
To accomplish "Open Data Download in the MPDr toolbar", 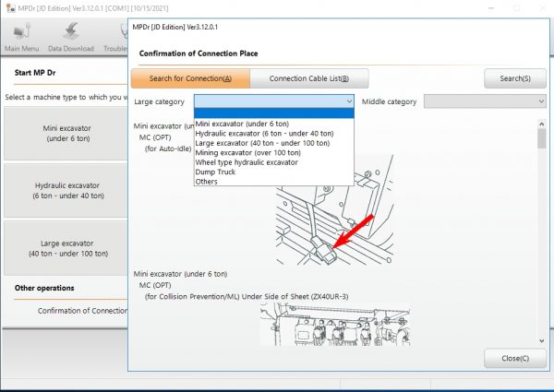I will pyautogui.click(x=71, y=38).
